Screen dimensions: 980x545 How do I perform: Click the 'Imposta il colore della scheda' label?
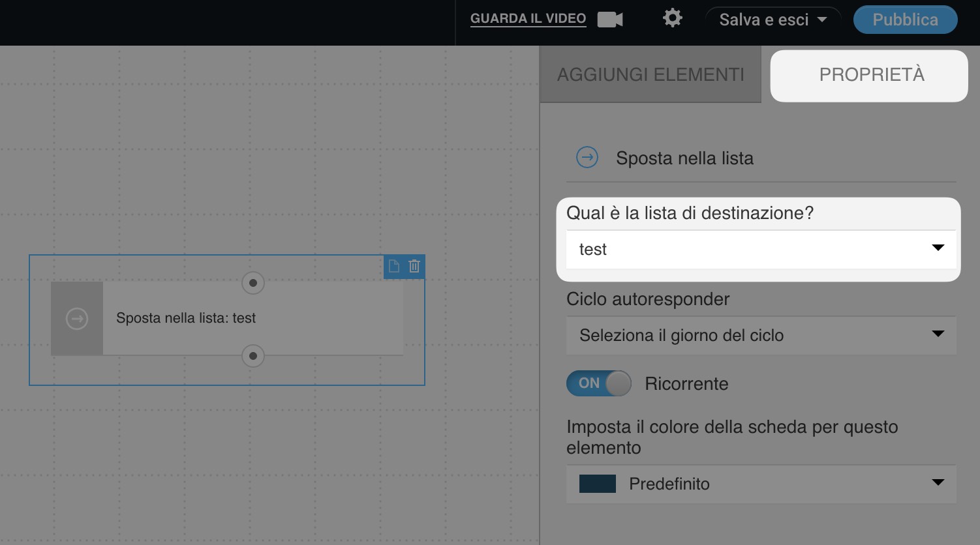click(x=732, y=437)
